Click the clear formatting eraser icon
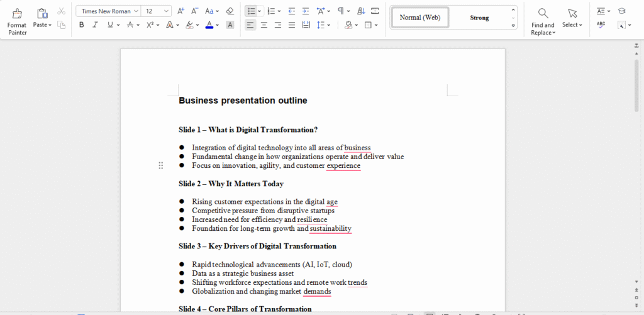Screen dimensions: 644x315 [230, 11]
